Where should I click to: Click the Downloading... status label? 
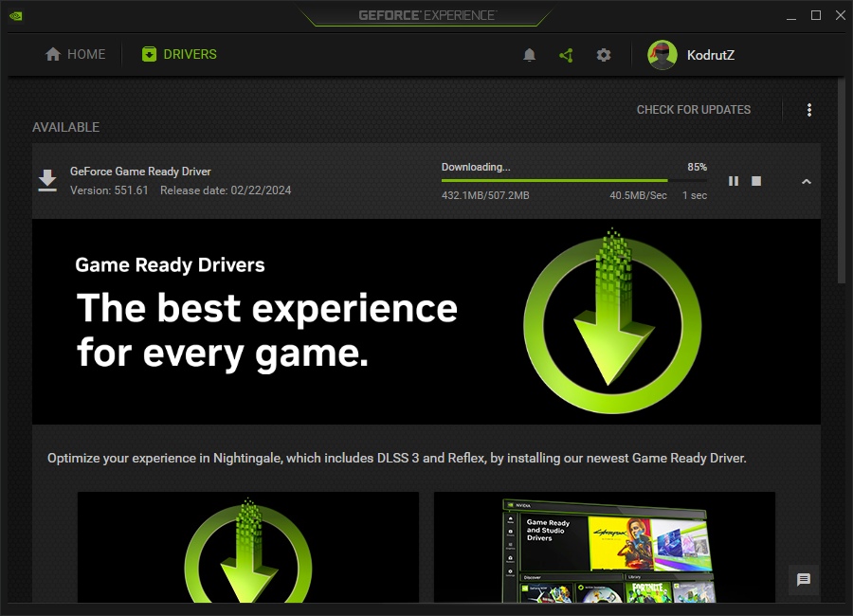pos(476,167)
